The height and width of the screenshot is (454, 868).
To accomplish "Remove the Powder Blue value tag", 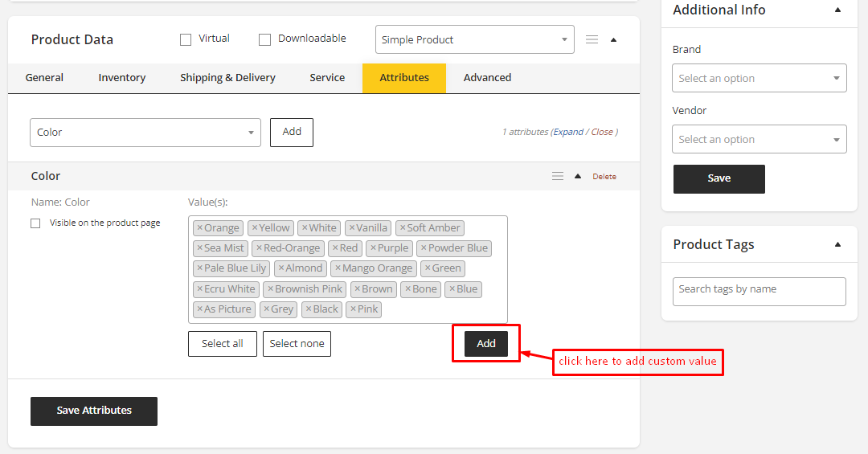I will [423, 248].
